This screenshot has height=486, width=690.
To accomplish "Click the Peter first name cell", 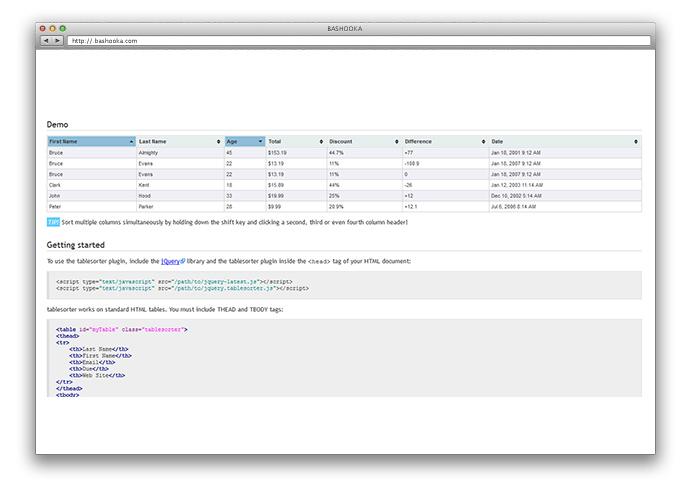I will point(92,206).
